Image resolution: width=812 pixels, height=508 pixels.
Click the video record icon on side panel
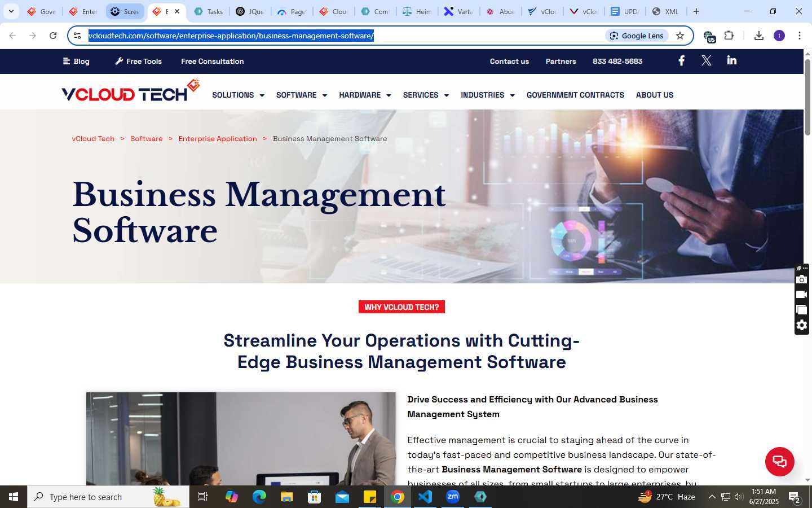(x=802, y=295)
